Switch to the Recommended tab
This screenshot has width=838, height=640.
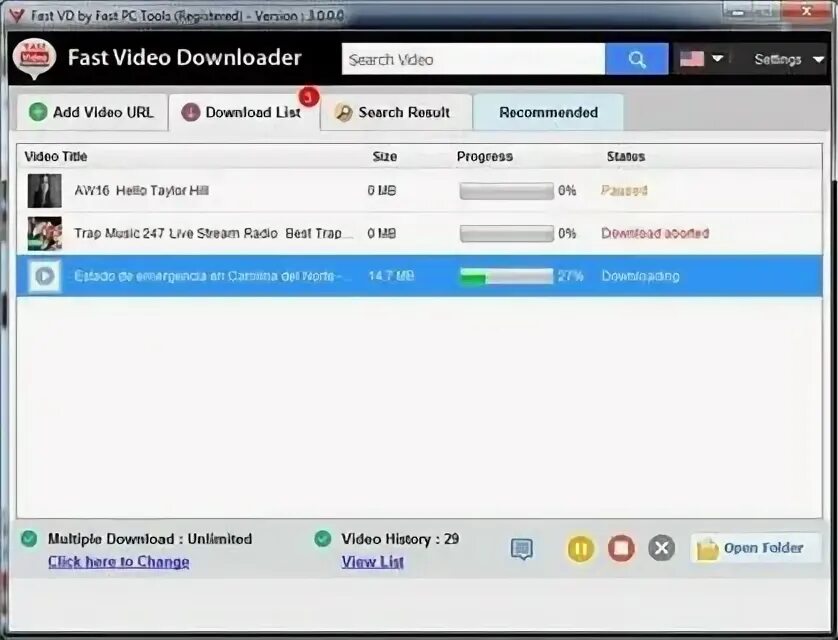548,111
